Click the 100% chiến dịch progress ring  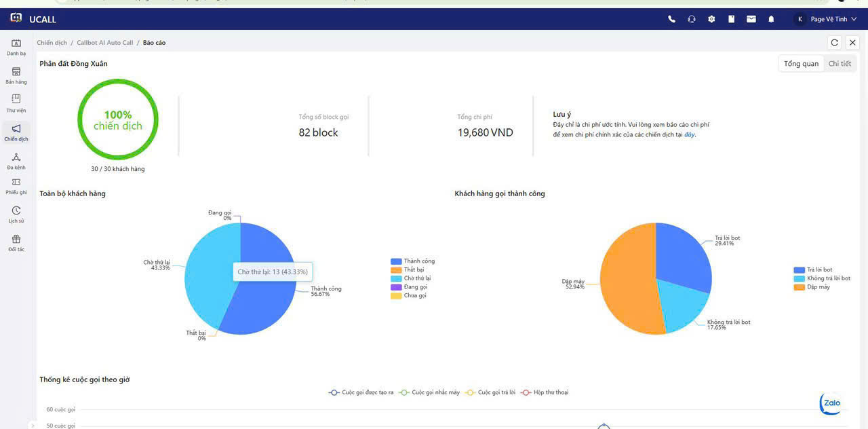point(118,119)
